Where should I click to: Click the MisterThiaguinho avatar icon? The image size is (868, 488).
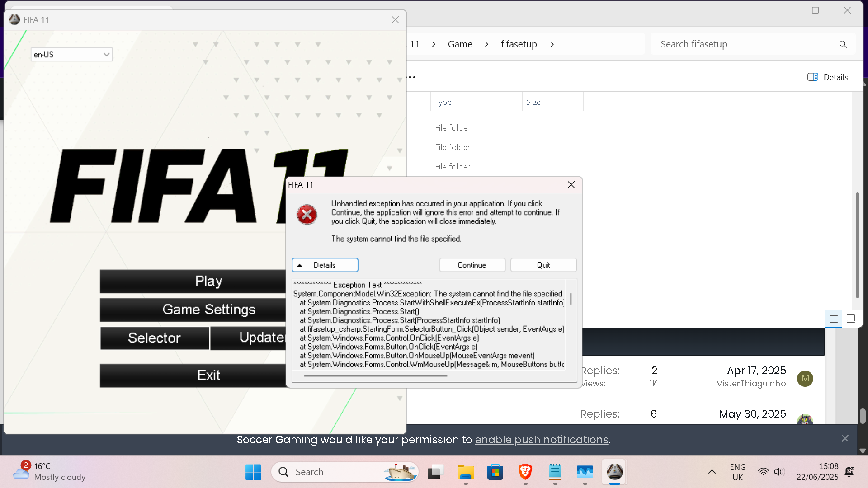pyautogui.click(x=805, y=379)
